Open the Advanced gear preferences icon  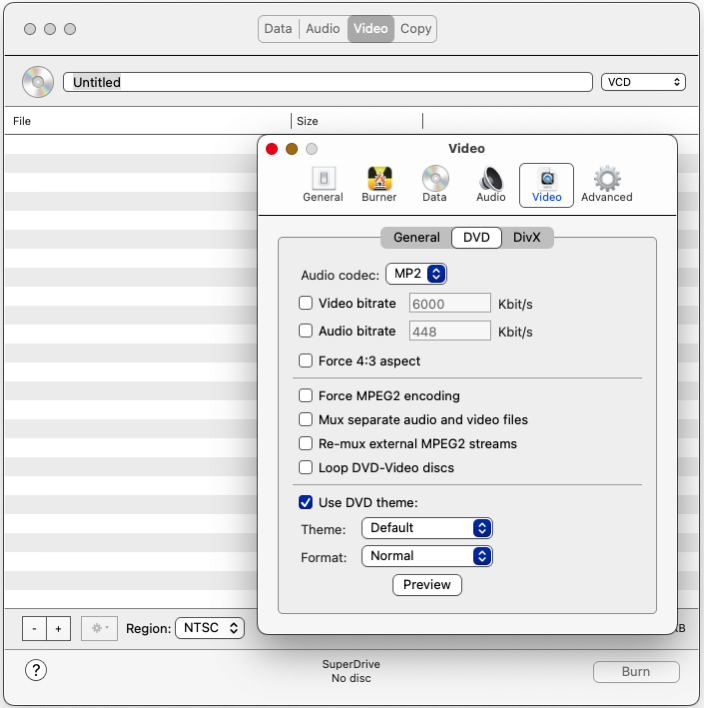click(606, 184)
